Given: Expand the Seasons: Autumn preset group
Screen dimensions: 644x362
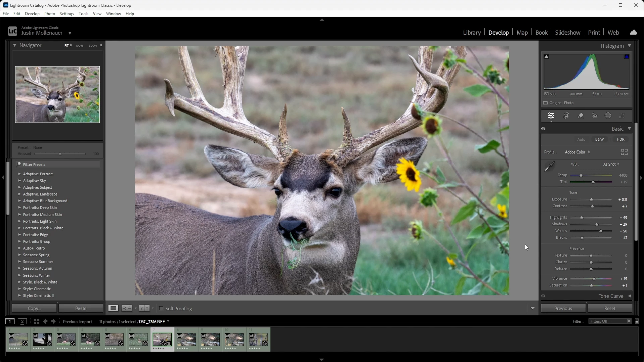Looking at the screenshot, I should (x=20, y=268).
